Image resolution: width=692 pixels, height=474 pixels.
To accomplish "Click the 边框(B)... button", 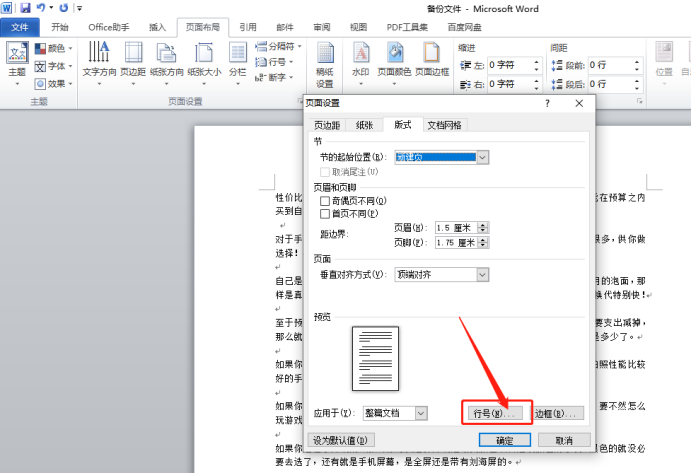I will coord(557,414).
